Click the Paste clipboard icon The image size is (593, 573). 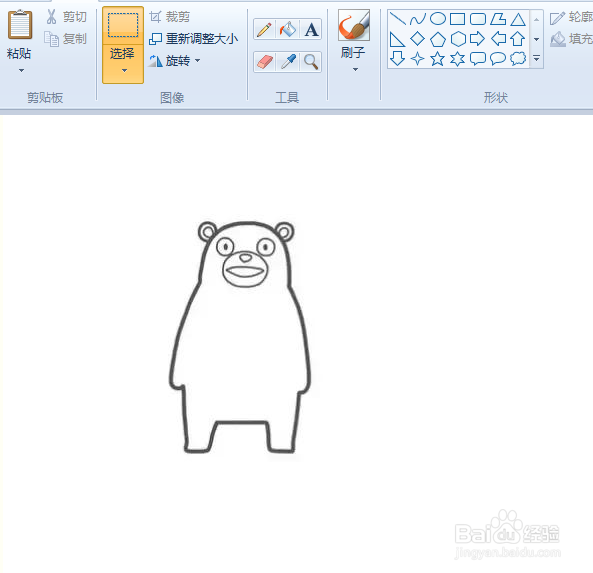coord(20,25)
